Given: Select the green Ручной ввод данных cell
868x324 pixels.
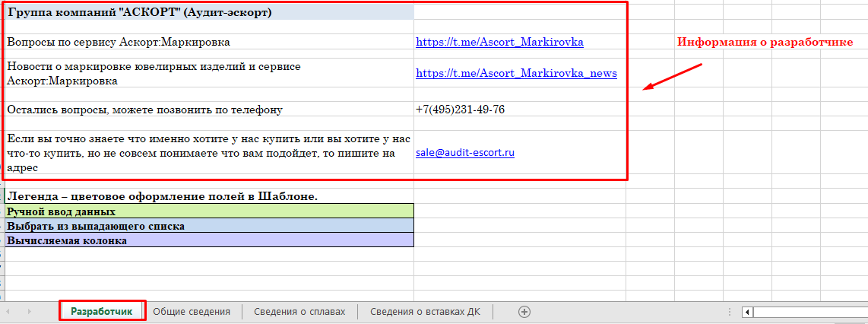Looking at the screenshot, I should 209,211.
